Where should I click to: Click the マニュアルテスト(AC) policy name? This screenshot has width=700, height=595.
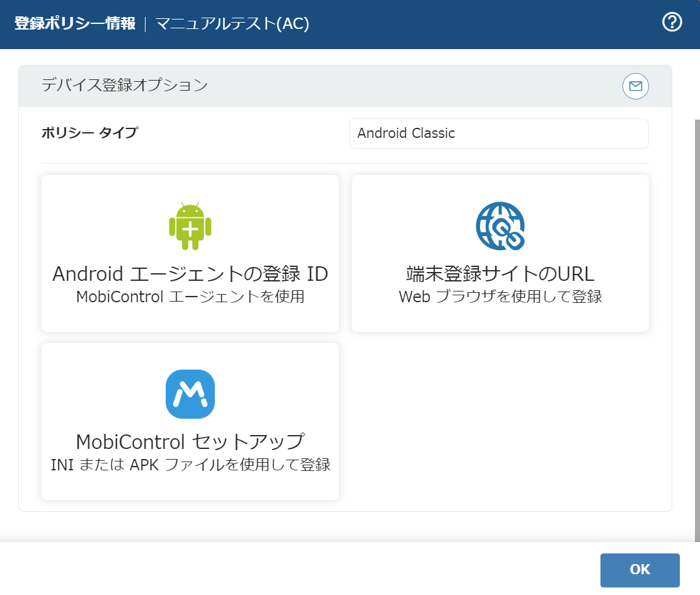232,24
